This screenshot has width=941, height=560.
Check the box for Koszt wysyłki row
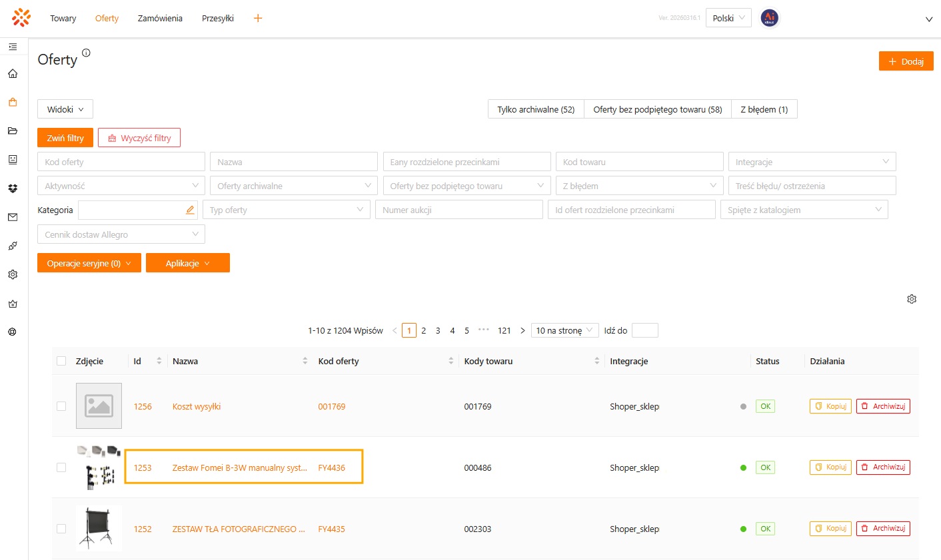(x=61, y=406)
